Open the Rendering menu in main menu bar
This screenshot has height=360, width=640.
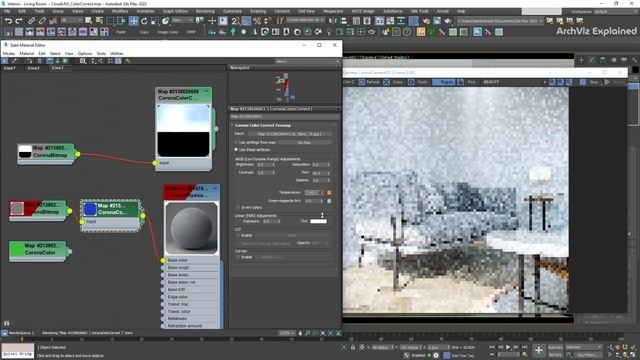pos(205,11)
